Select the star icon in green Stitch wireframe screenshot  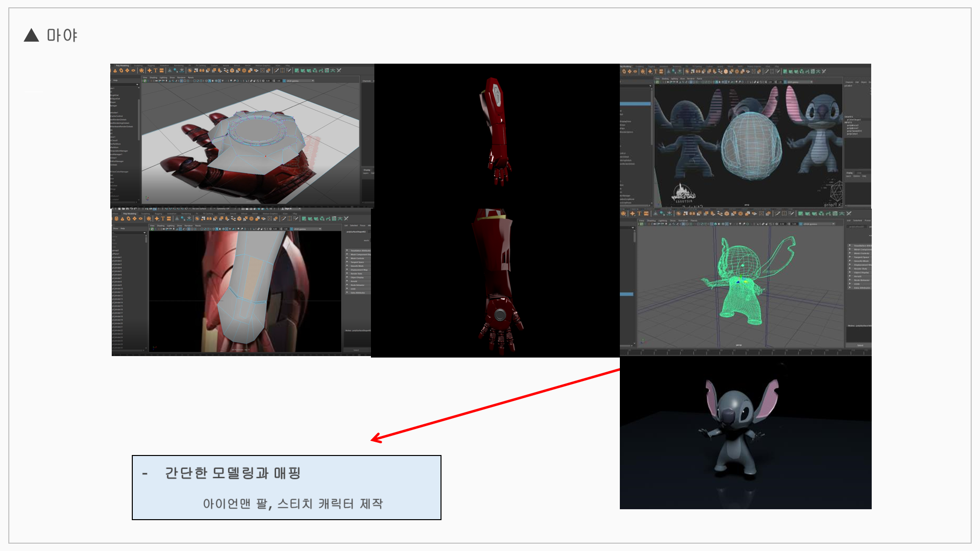(x=633, y=214)
